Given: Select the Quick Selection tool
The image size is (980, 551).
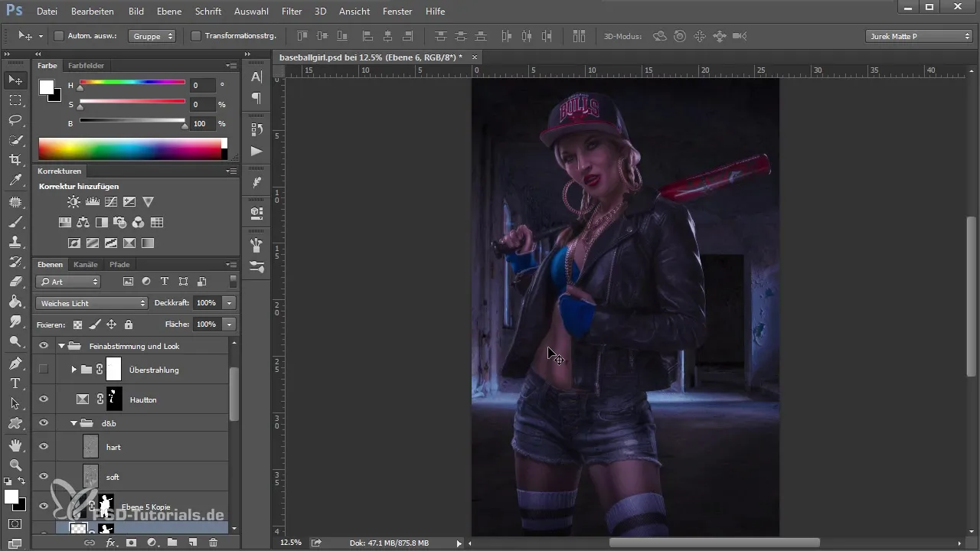Looking at the screenshot, I should click(15, 140).
